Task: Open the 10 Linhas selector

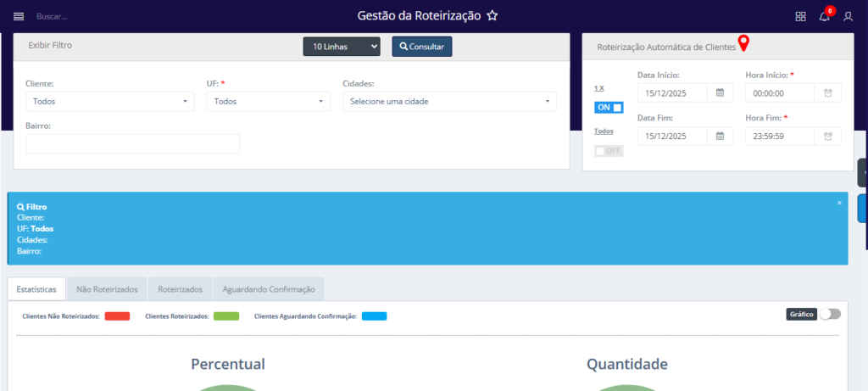Action: click(x=342, y=47)
